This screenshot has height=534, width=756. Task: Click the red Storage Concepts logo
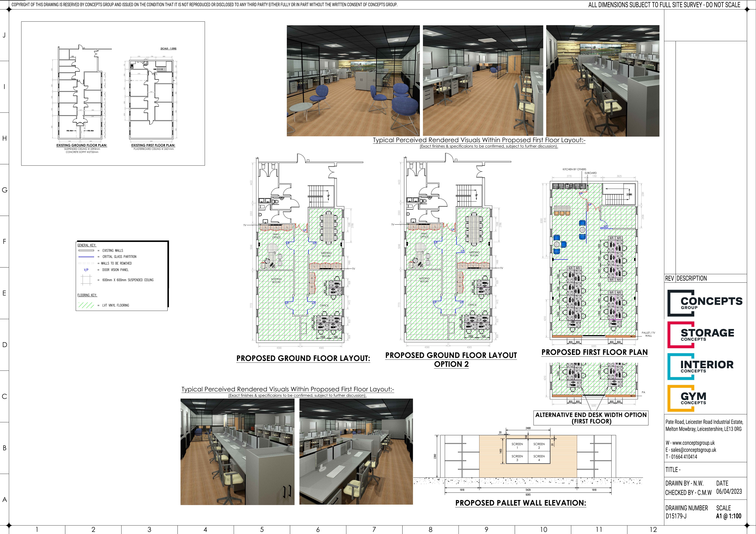point(701,335)
